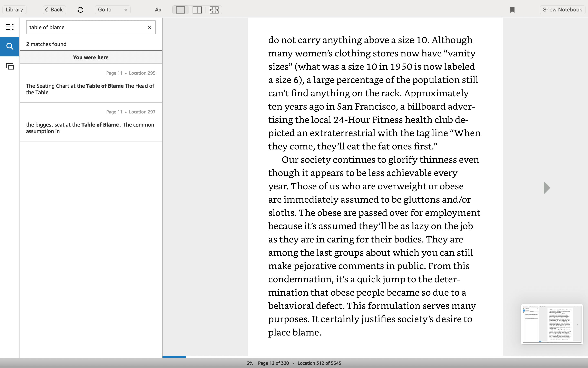588x368 pixels.
Task: Click the '2 matches found' text
Action: point(46,44)
